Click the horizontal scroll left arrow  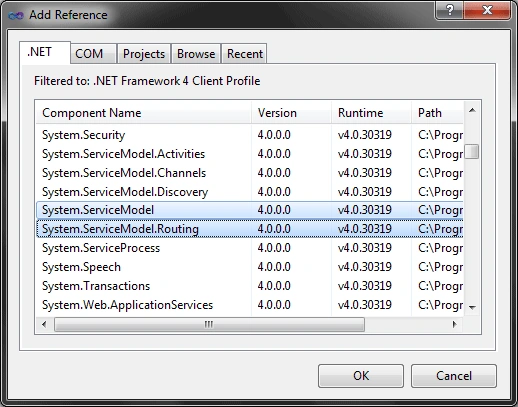(x=44, y=324)
